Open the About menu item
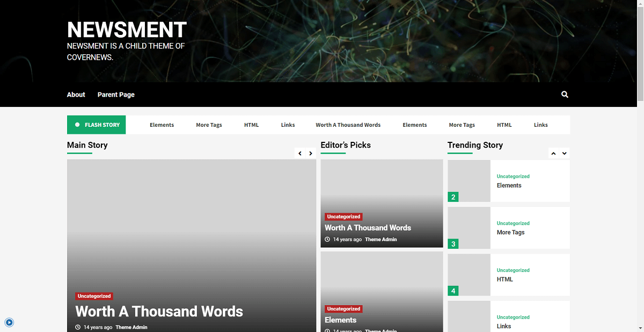644x332 pixels. [x=76, y=95]
